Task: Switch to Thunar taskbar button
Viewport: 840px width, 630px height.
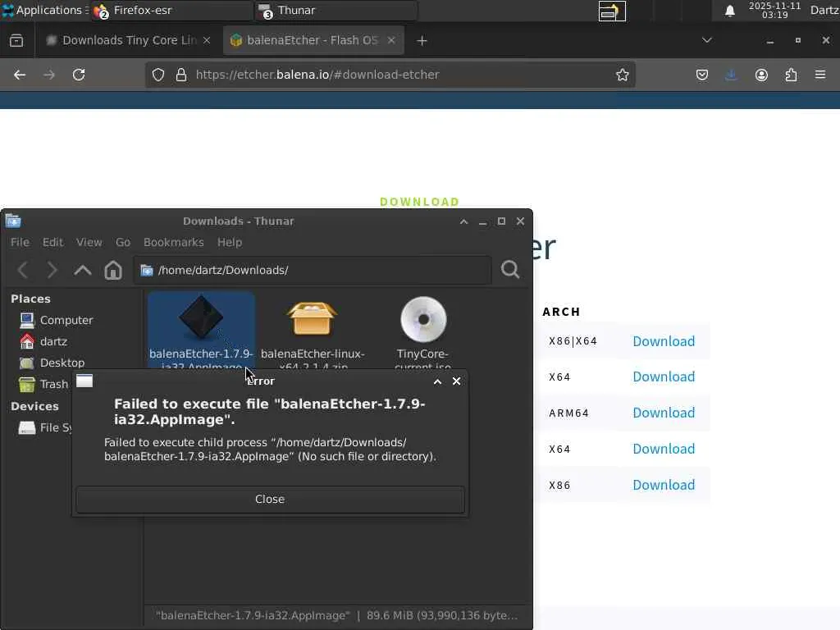Action: 336,10
